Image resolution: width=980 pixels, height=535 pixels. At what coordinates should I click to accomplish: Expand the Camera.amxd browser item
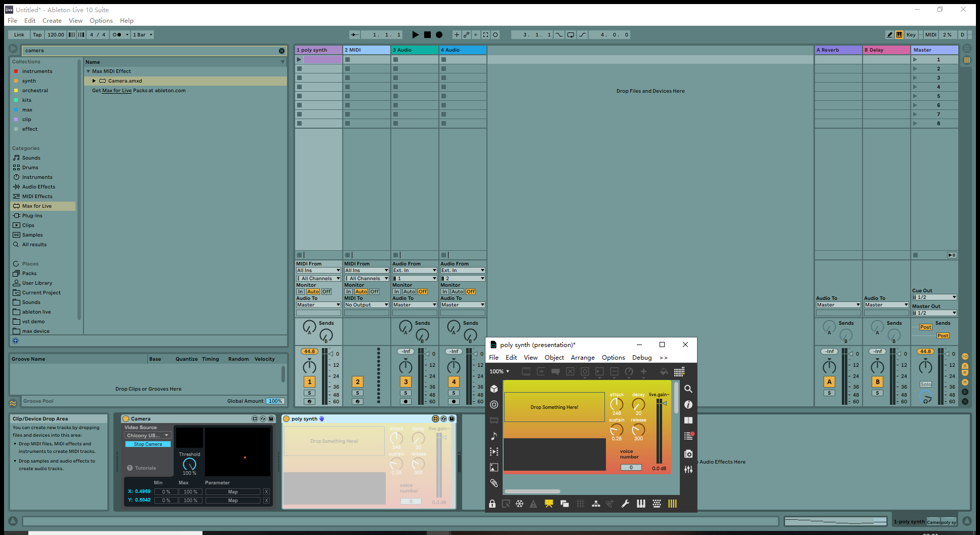94,81
